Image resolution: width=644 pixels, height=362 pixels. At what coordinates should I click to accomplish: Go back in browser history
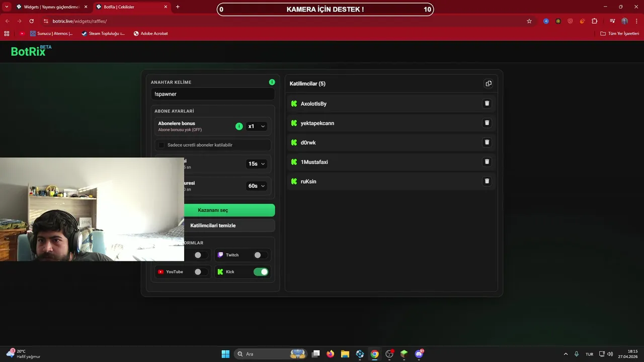[x=7, y=21]
